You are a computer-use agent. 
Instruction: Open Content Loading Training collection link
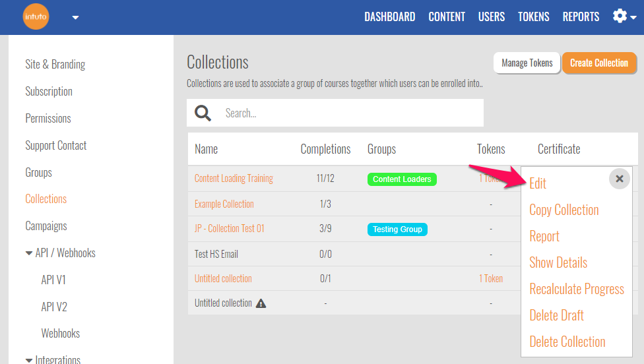[234, 179]
